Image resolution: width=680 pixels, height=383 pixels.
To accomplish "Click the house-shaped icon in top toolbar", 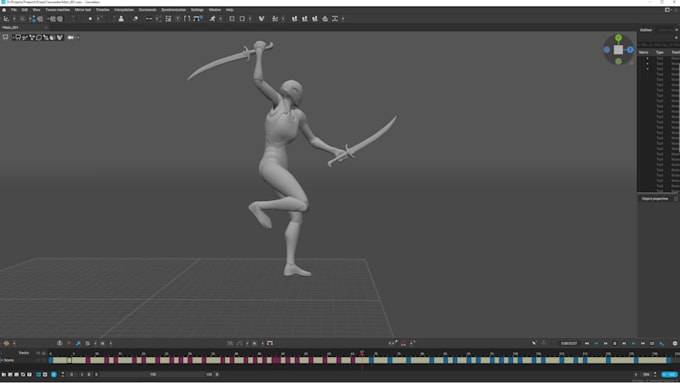I will tap(325, 19).
